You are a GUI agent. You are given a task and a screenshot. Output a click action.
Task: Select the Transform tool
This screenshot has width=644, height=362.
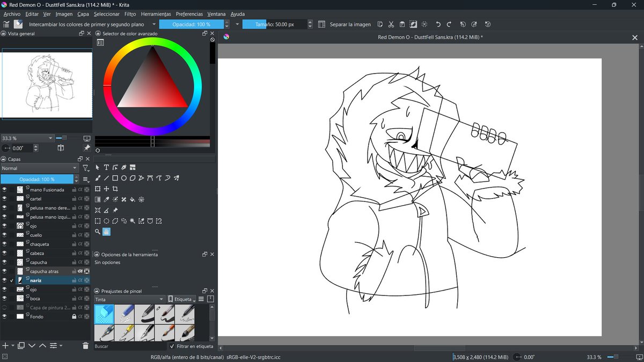point(98,189)
